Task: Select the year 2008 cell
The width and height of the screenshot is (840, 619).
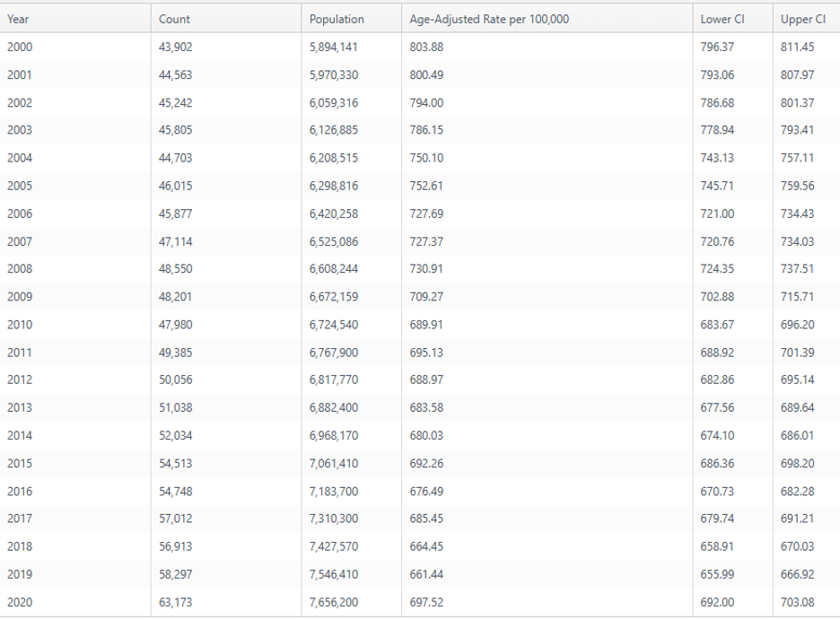Action: pos(20,269)
